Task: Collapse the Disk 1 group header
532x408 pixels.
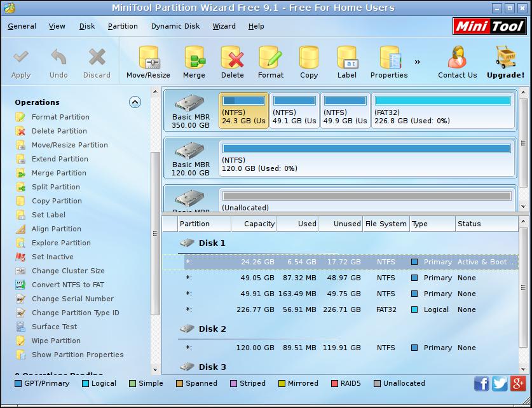Action: (212, 243)
